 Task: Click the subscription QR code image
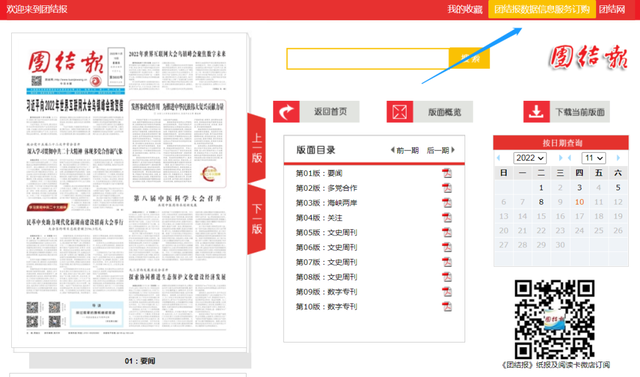[554, 319]
